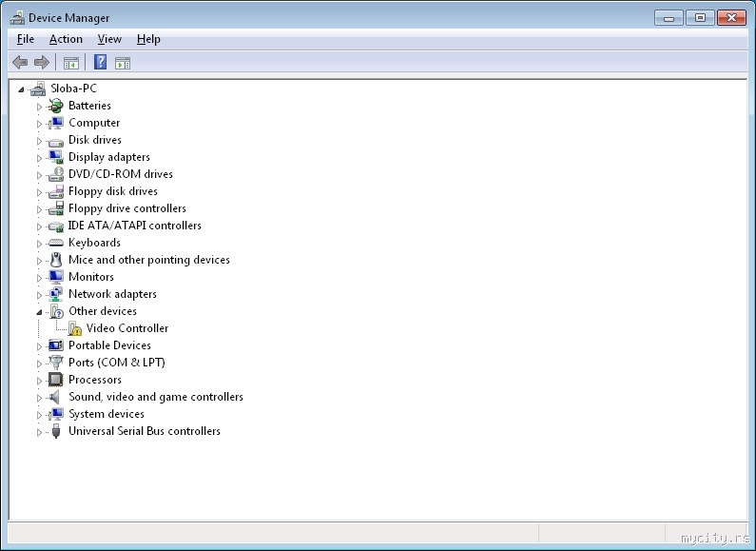Select the Mice and other pointing devices label
The image size is (756, 551).
coord(149,260)
